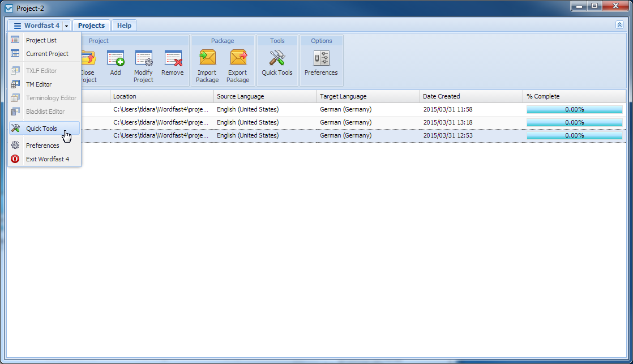
Task: Click the Wordfast logo icon in the title bar
Action: pyautogui.click(x=8, y=8)
